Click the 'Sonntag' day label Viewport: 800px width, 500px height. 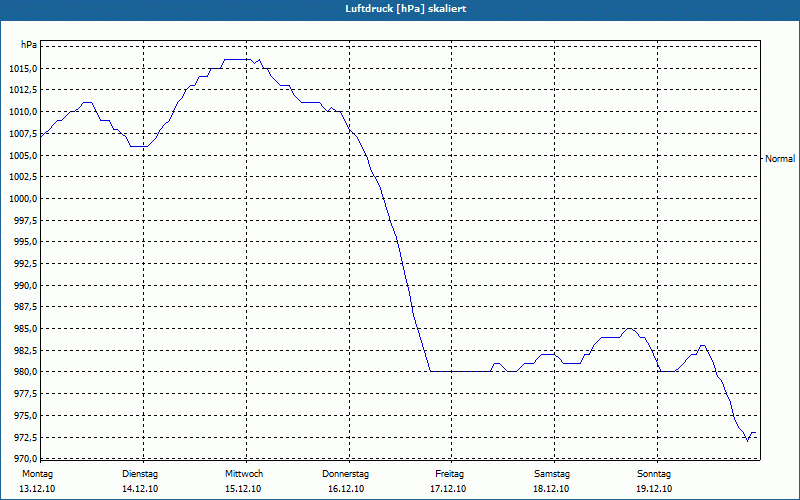pos(654,474)
